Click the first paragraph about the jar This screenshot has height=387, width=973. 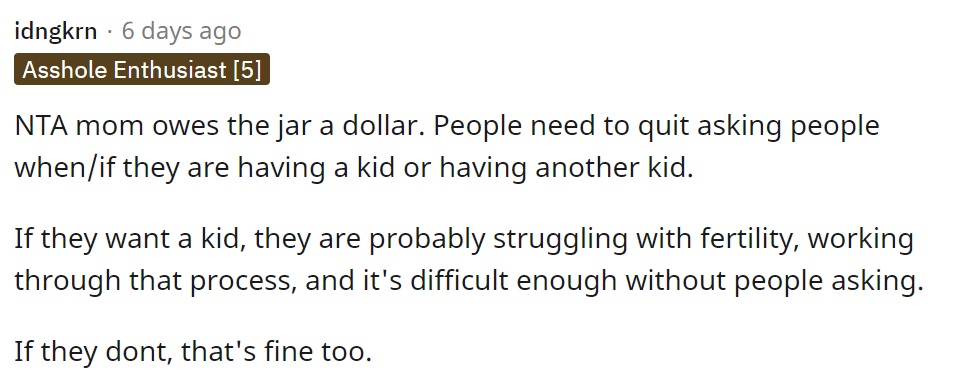pyautogui.click(x=447, y=147)
